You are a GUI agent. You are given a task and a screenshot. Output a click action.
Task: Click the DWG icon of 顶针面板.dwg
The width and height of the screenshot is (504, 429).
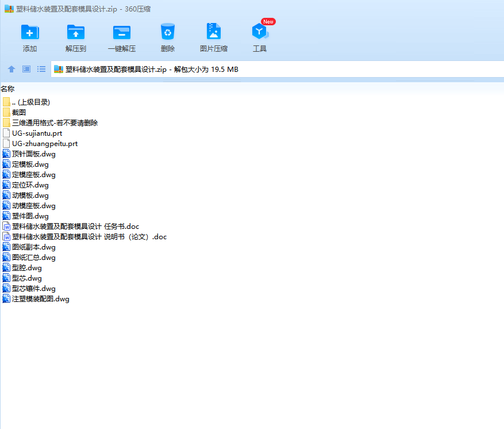point(6,154)
